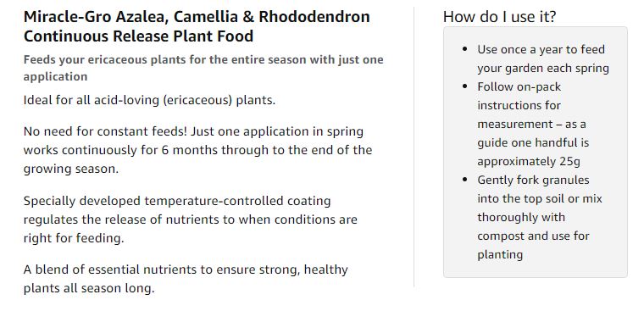Click the words 'compost and use for'
The height and width of the screenshot is (311, 644).
533,236
